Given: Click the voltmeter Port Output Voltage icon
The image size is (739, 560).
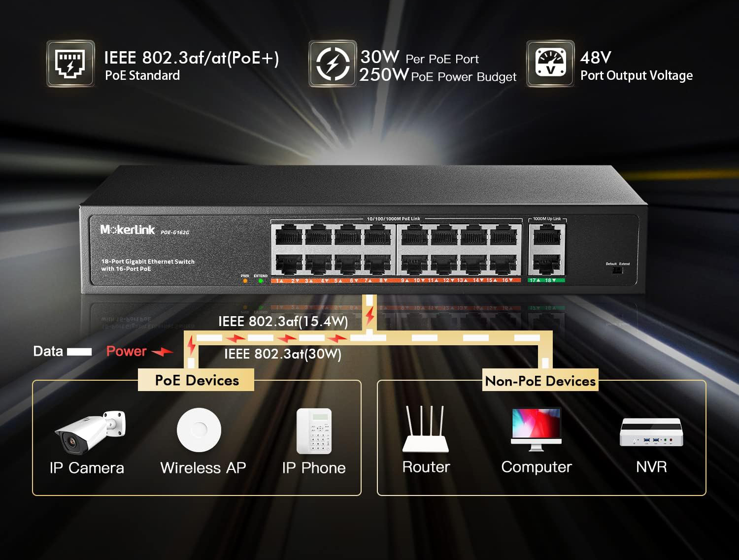Looking at the screenshot, I should coord(550,64).
